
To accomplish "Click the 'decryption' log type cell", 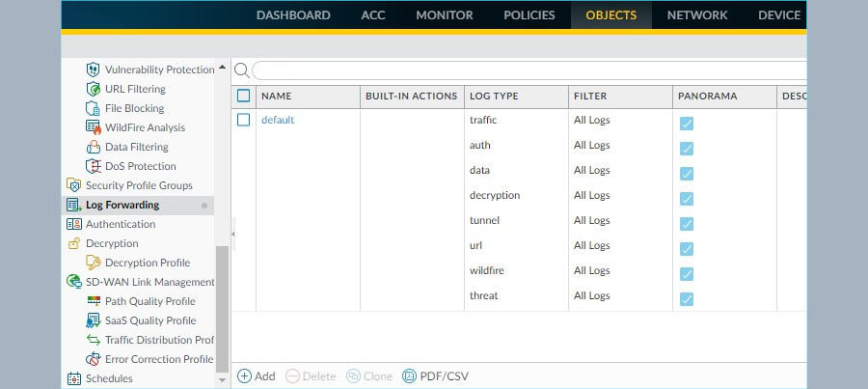I will (x=495, y=196).
